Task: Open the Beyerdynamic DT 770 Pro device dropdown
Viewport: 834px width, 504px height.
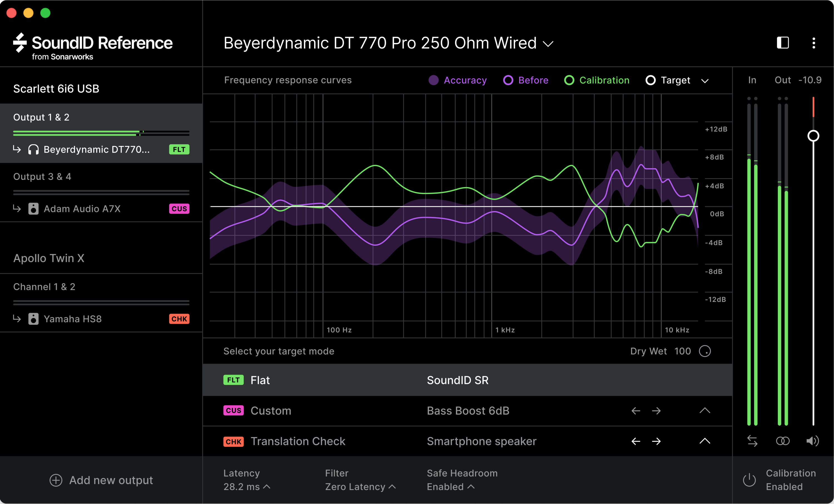Action: (548, 44)
